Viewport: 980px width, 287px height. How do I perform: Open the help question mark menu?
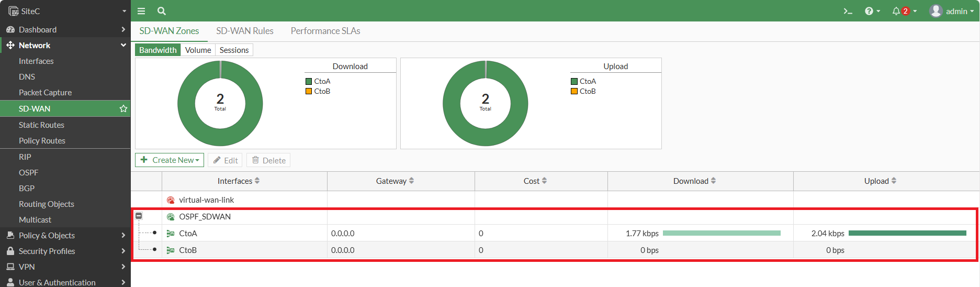[x=872, y=11]
